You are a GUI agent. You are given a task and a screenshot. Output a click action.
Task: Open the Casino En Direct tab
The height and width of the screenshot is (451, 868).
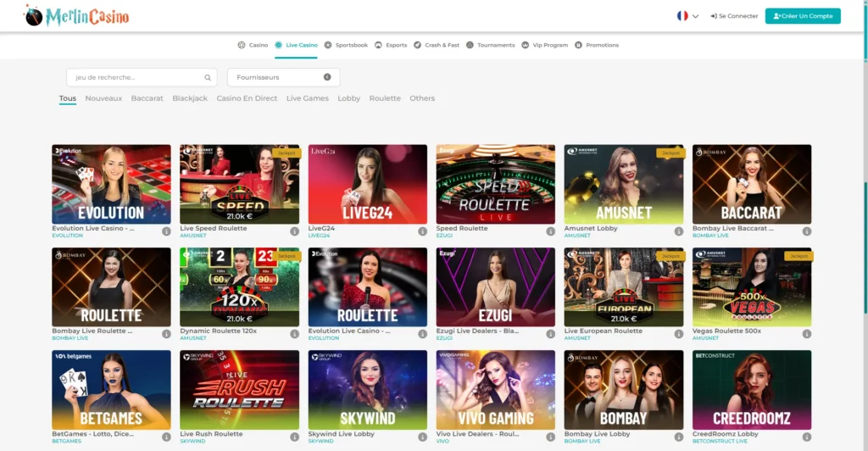[x=247, y=98]
